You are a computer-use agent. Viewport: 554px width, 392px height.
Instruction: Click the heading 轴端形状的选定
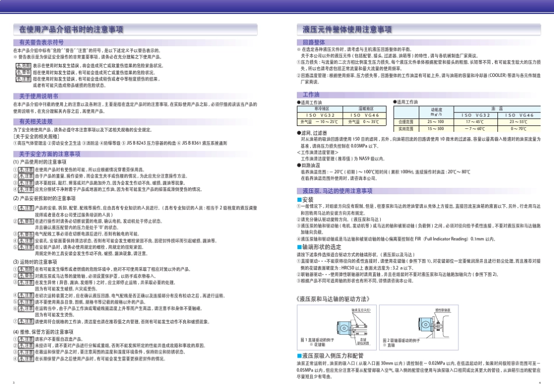pyautogui.click(x=320, y=247)
